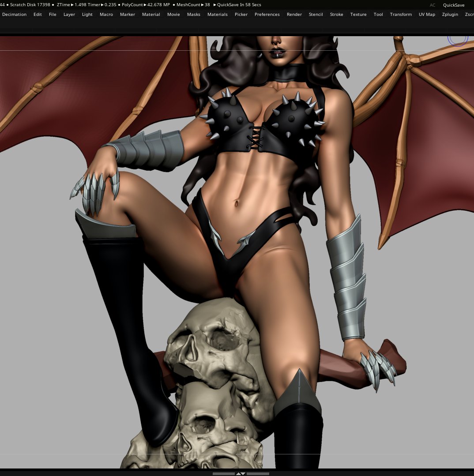Open the Materials menu
The height and width of the screenshot is (476, 474).
tap(218, 14)
